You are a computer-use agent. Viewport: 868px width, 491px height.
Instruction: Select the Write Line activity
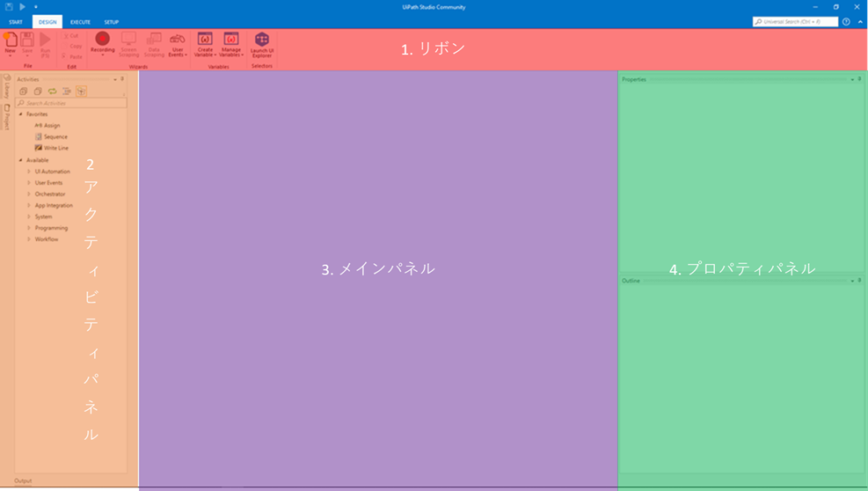[x=52, y=148]
